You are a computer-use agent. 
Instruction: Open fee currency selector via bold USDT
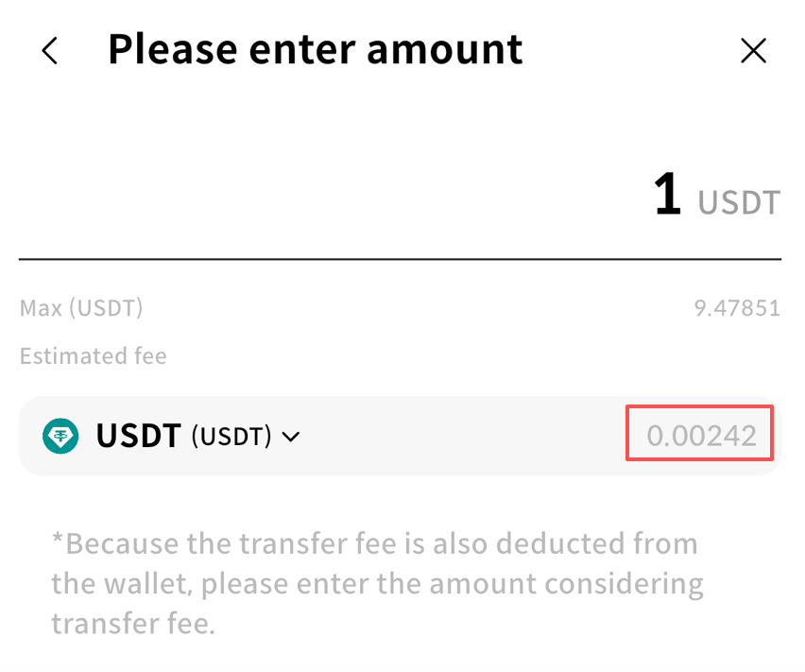(x=138, y=436)
